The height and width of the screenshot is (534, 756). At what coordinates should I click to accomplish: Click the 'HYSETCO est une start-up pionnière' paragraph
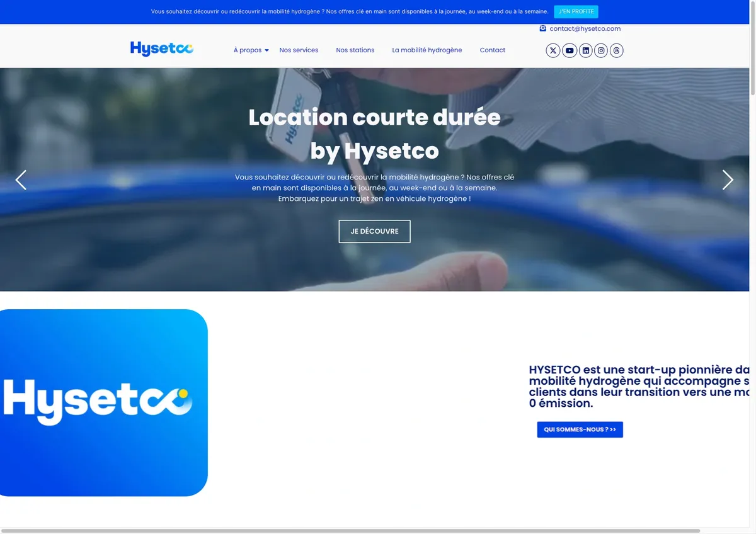639,386
